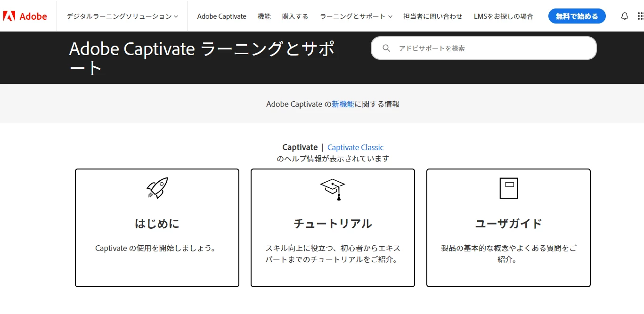Click スキル向上に役立つ description text
The image size is (644, 314).
coord(333,254)
